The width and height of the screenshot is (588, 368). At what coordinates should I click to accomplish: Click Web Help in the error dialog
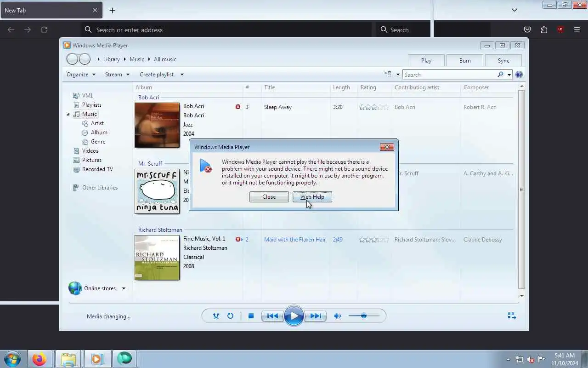coord(312,197)
